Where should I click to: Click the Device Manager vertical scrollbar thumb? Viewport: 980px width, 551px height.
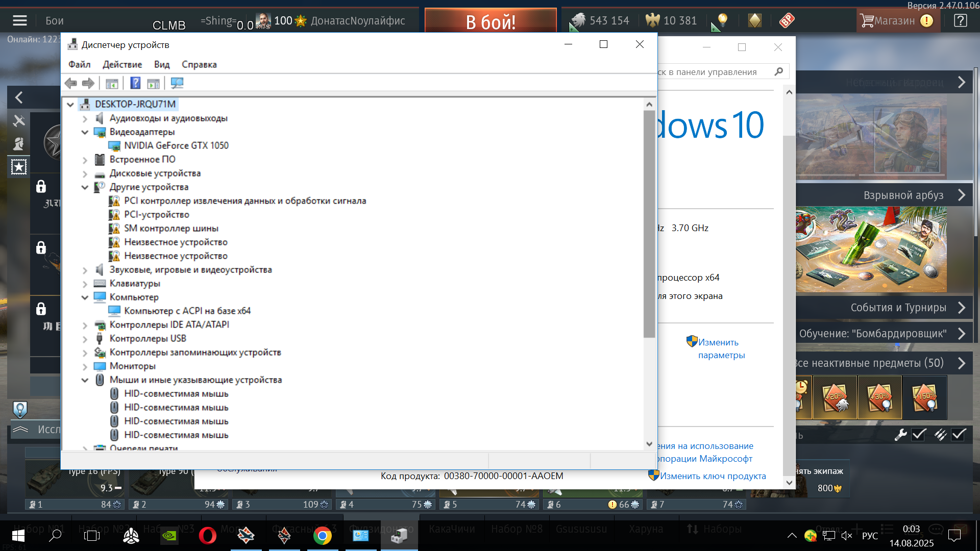coord(649,223)
